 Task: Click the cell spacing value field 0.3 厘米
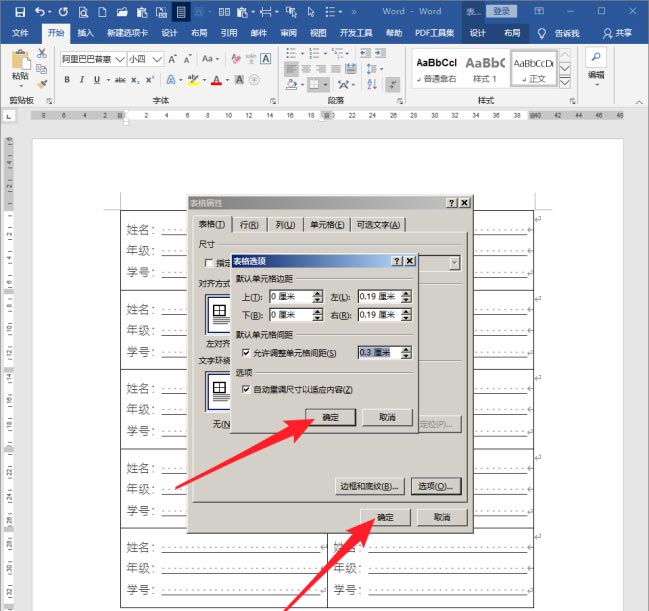point(376,353)
